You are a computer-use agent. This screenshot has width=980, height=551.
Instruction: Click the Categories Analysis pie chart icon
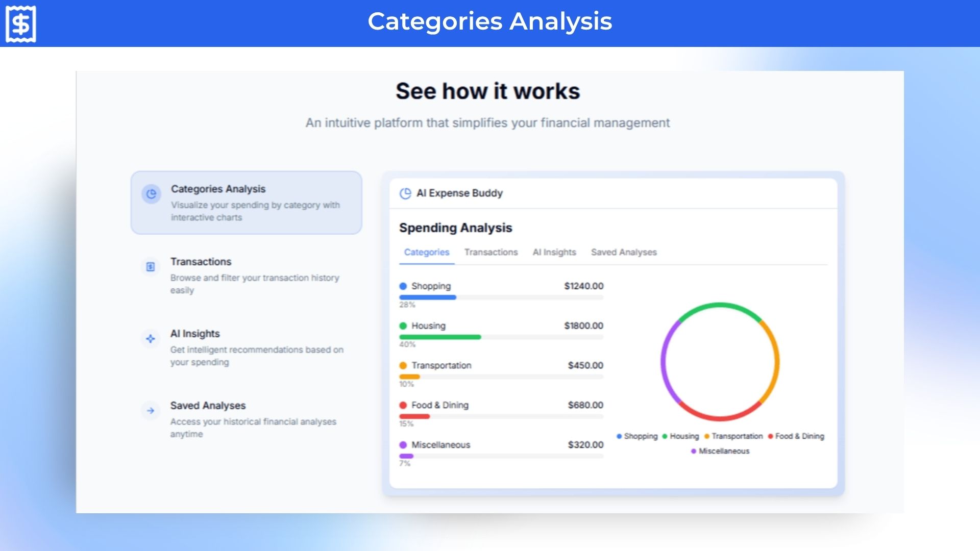click(151, 194)
